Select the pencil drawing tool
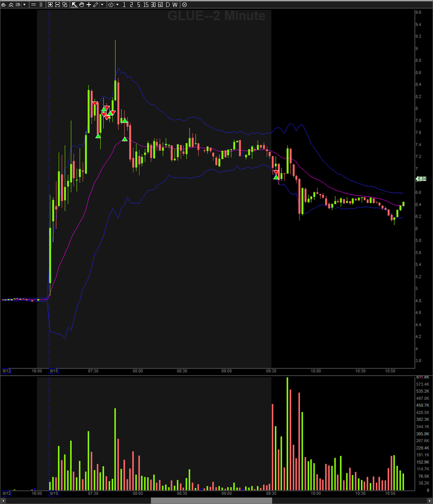433x504 pixels. coord(96,5)
